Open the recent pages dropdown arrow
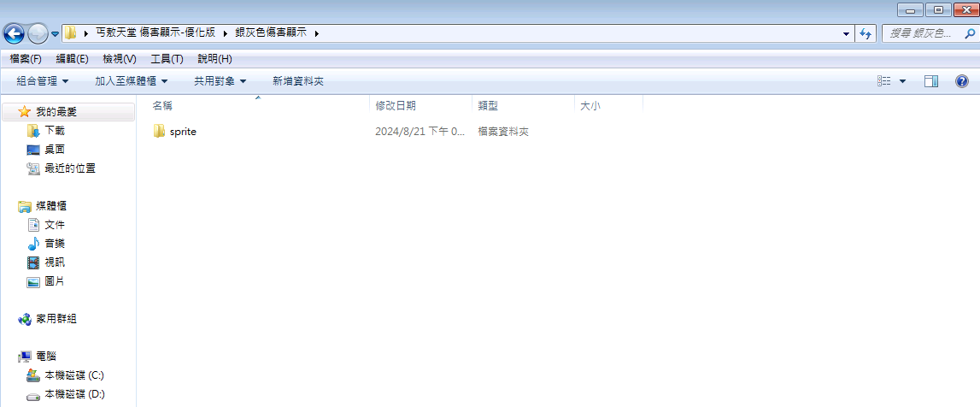 55,33
